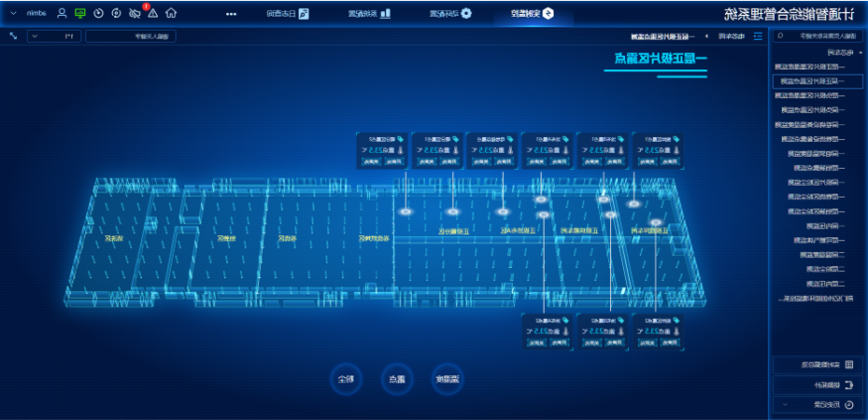The width and height of the screenshot is (868, 420).
Task: Open the 1*1 layout dropdown
Action: 54,36
